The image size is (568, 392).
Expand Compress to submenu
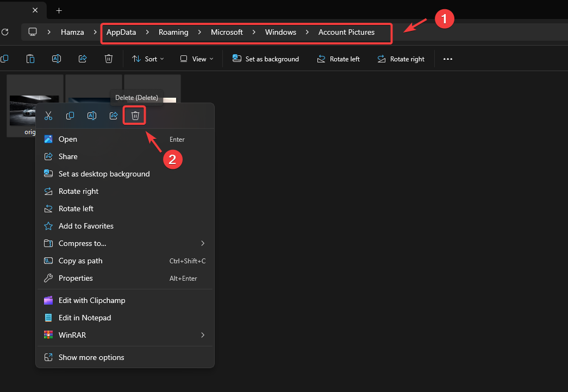(x=203, y=243)
